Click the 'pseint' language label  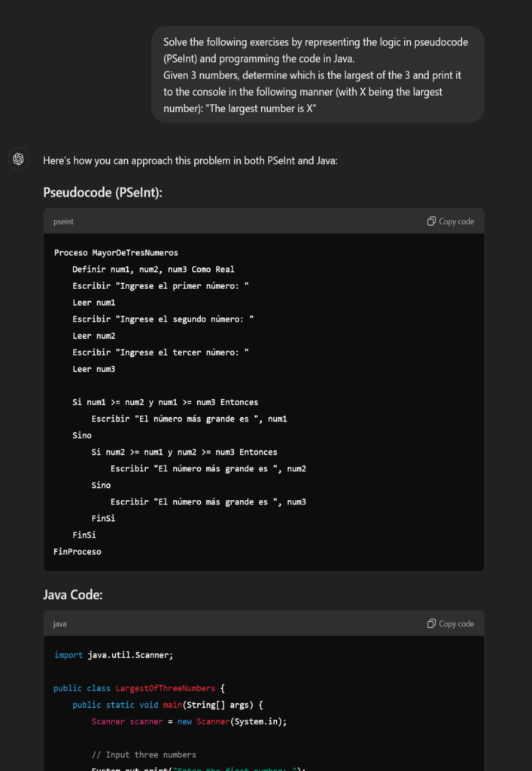coord(63,222)
